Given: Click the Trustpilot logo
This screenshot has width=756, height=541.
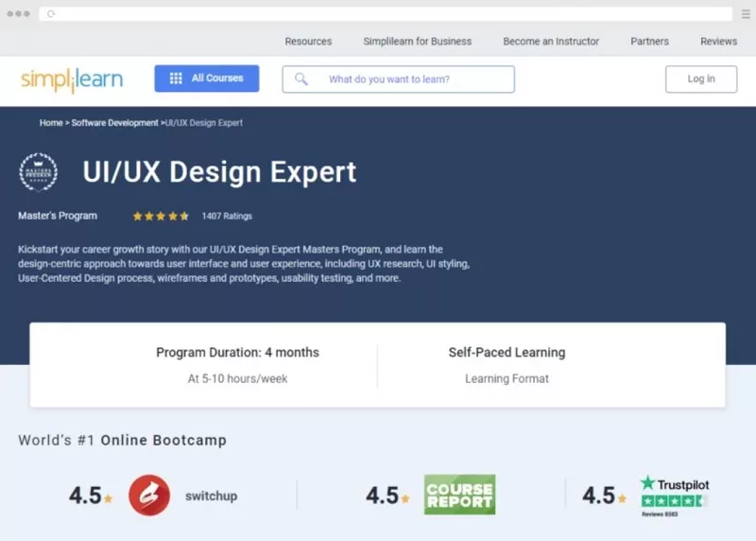Looking at the screenshot, I should coord(675,483).
